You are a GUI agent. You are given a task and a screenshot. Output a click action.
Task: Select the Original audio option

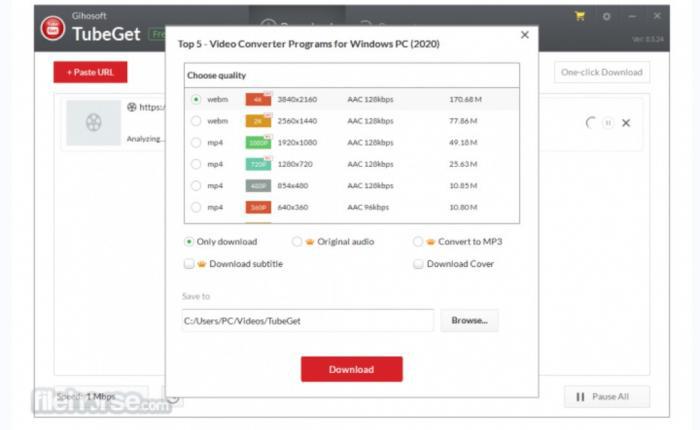296,242
